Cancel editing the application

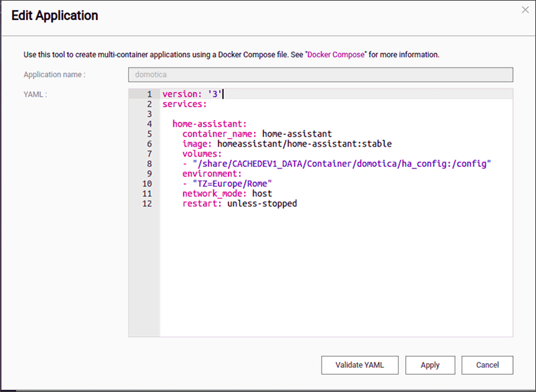(x=487, y=365)
